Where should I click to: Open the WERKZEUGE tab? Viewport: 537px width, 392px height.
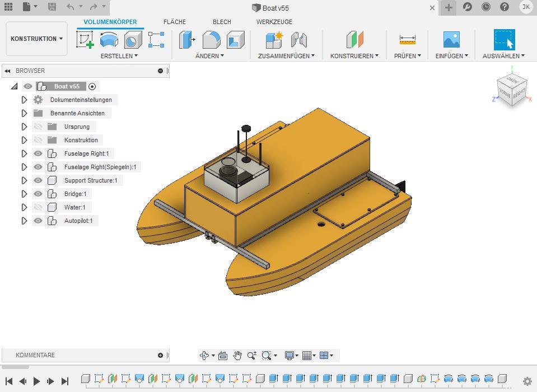click(274, 22)
